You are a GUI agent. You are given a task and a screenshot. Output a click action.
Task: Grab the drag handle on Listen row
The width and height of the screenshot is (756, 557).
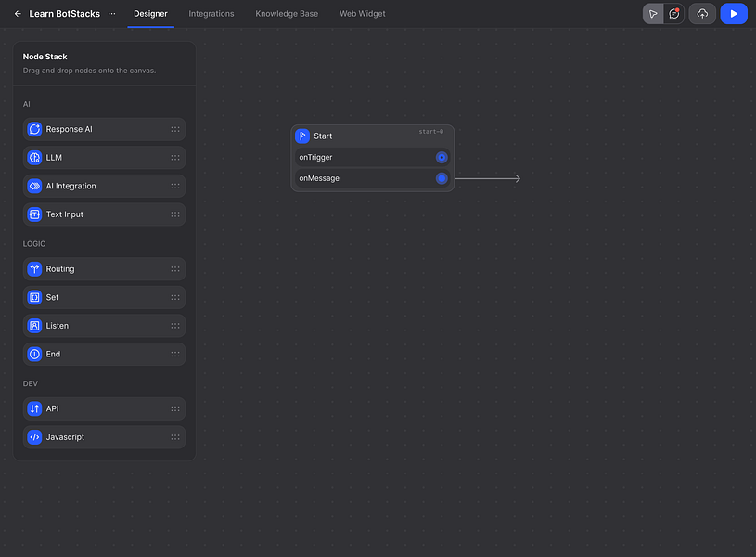[175, 326]
